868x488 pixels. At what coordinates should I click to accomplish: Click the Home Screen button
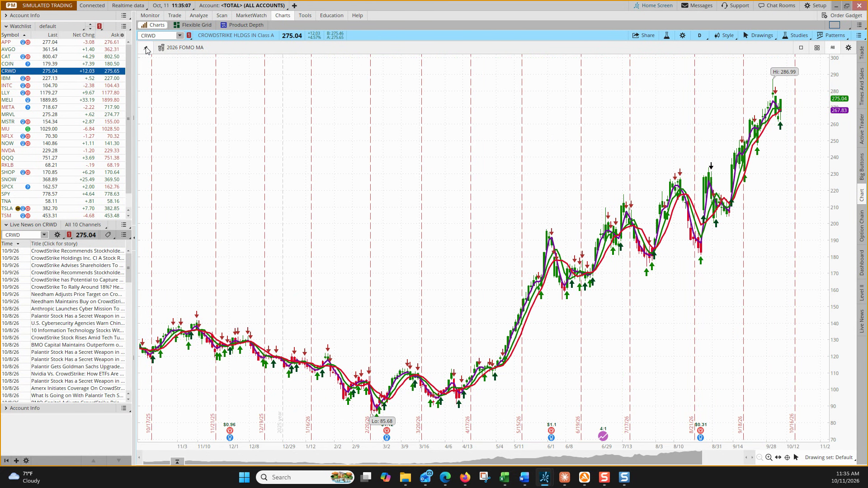pos(653,5)
